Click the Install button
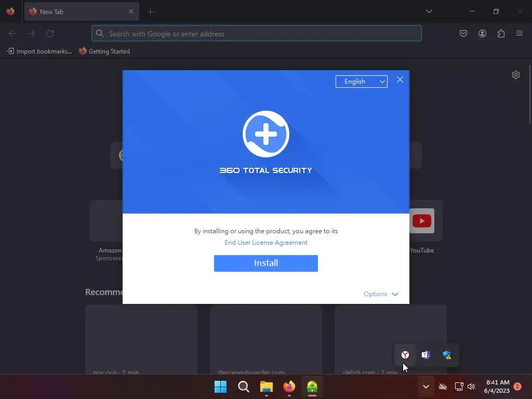This screenshot has width=532, height=399. 265,263
